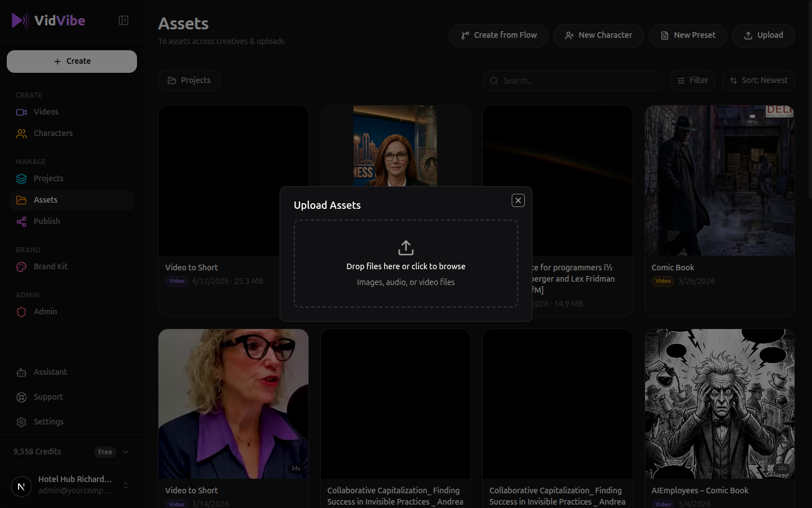The width and height of the screenshot is (812, 508).
Task: Click the 'AIEmployees – Comic Book' title
Action: (x=700, y=491)
